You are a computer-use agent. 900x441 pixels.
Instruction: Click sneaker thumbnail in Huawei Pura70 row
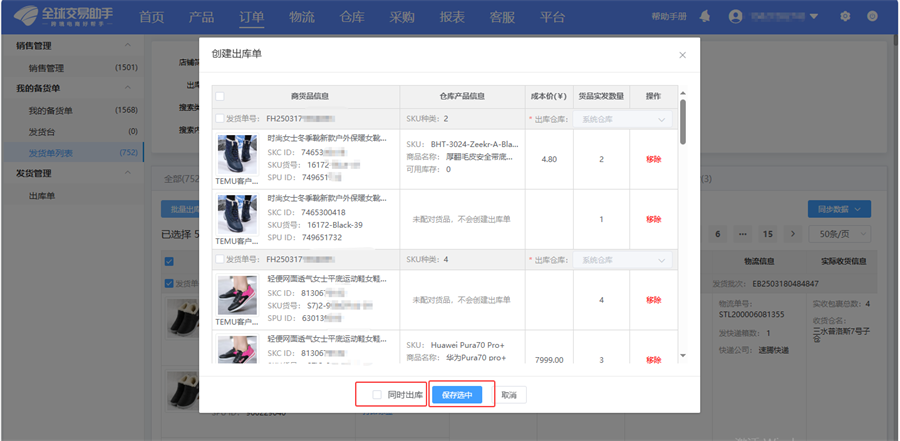pyautogui.click(x=237, y=350)
